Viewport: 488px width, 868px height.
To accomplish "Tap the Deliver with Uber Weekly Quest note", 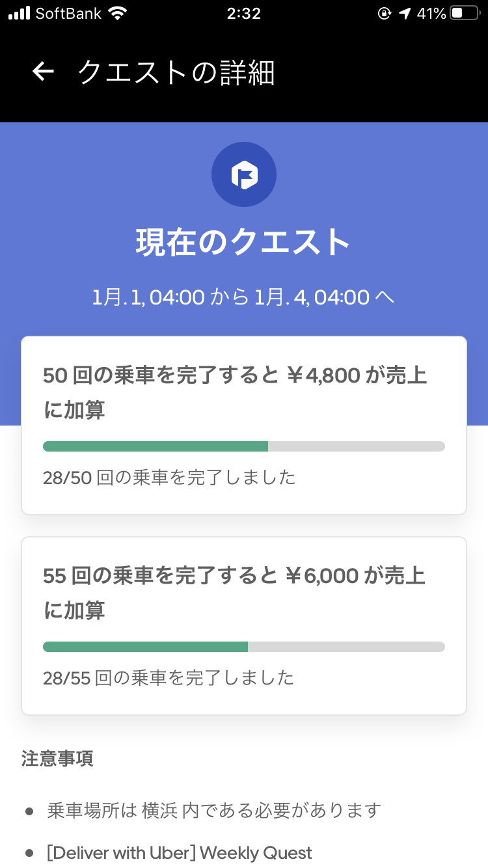I will (x=180, y=852).
